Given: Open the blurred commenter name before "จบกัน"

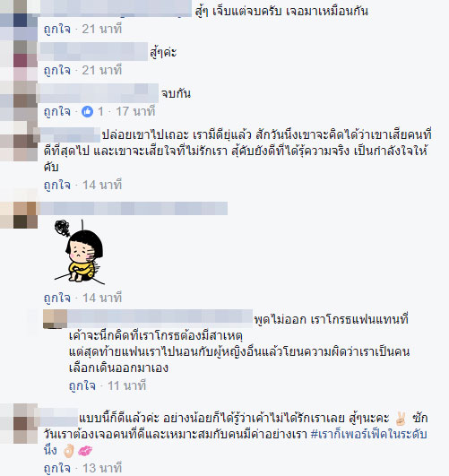Looking at the screenshot, I should pyautogui.click(x=98, y=93).
